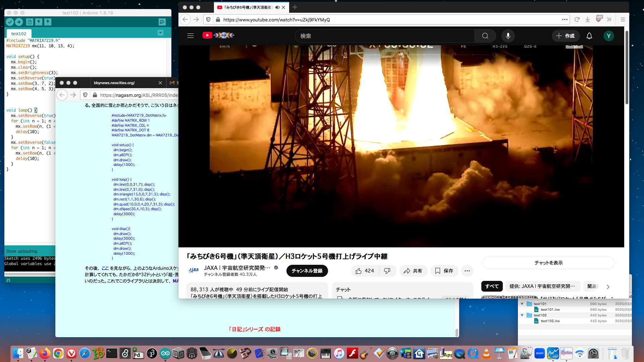Image resolution: width=644 pixels, height=362 pixels.
Task: Toggle the dislike thumbs-down button
Action: click(387, 271)
